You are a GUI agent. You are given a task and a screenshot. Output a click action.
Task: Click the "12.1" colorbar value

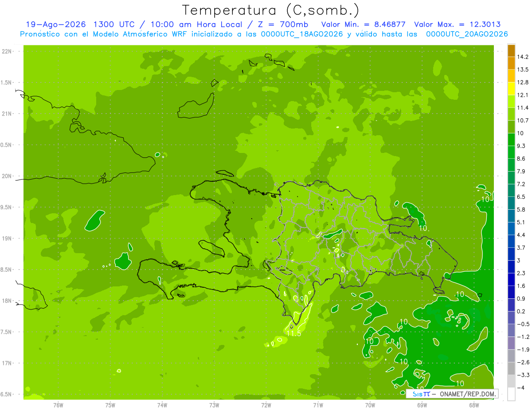(523, 95)
